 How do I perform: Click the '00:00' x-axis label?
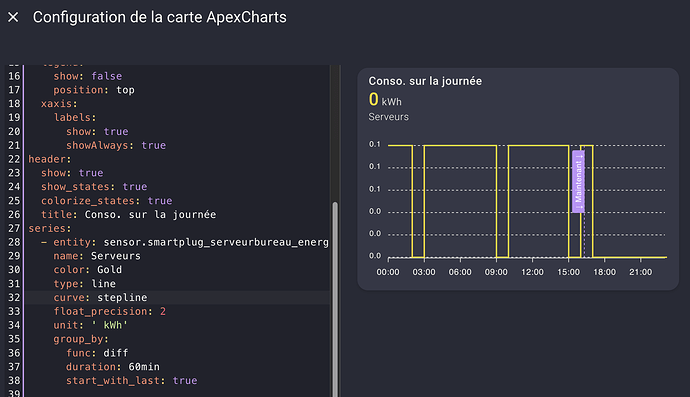pos(388,272)
